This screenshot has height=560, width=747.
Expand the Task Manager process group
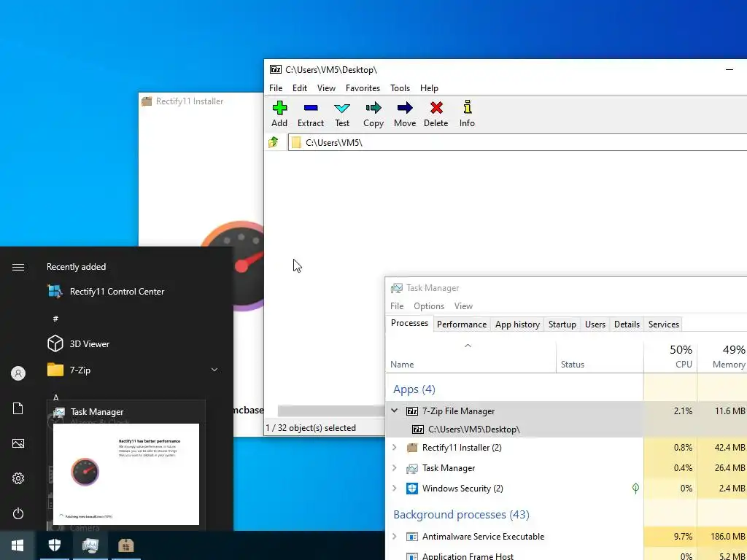395,468
